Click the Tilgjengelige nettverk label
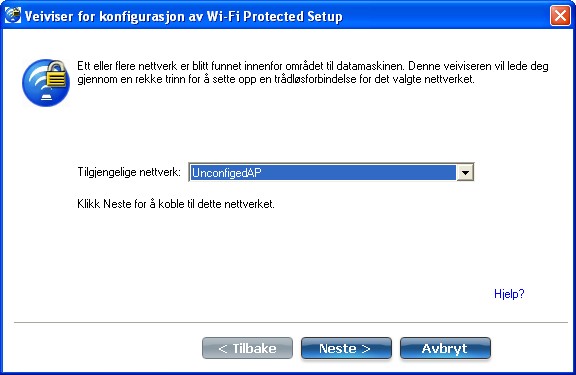The height and width of the screenshot is (375, 576). (129, 172)
